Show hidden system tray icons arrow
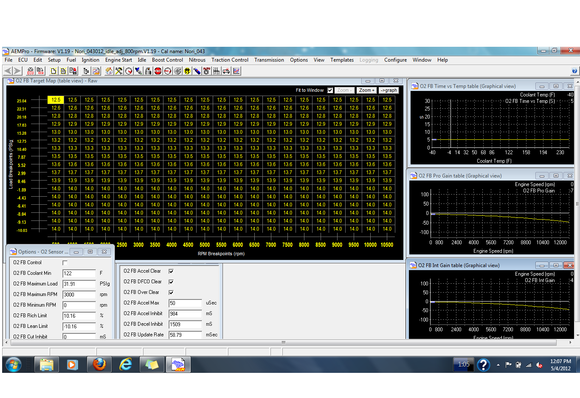Image resolution: width=580 pixels, height=398 pixels. 498,365
